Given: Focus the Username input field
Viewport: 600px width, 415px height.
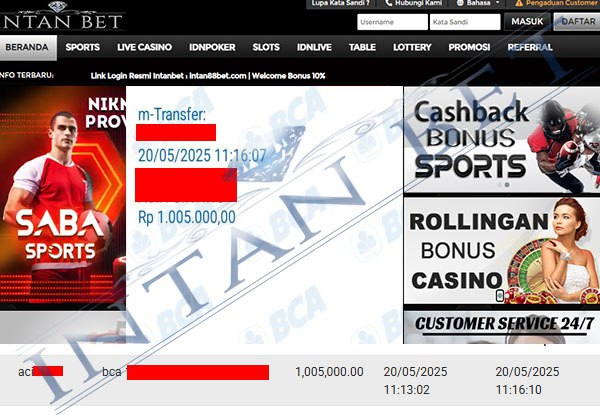Looking at the screenshot, I should click(x=393, y=22).
